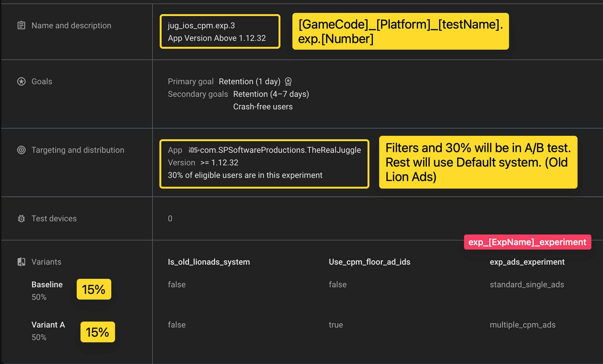Click the yellow 15% badge beside Baseline
Image resolution: width=603 pixels, height=364 pixels.
coord(94,290)
